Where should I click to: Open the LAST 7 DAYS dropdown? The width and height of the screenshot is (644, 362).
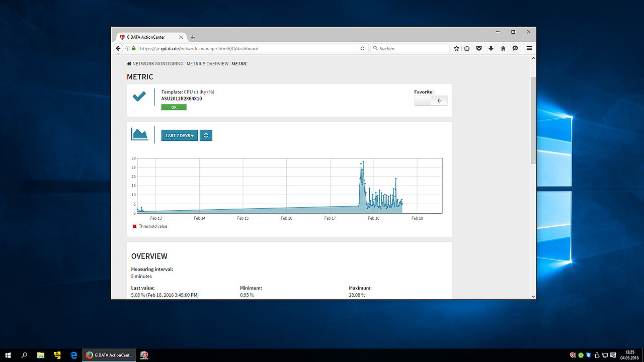tap(180, 136)
